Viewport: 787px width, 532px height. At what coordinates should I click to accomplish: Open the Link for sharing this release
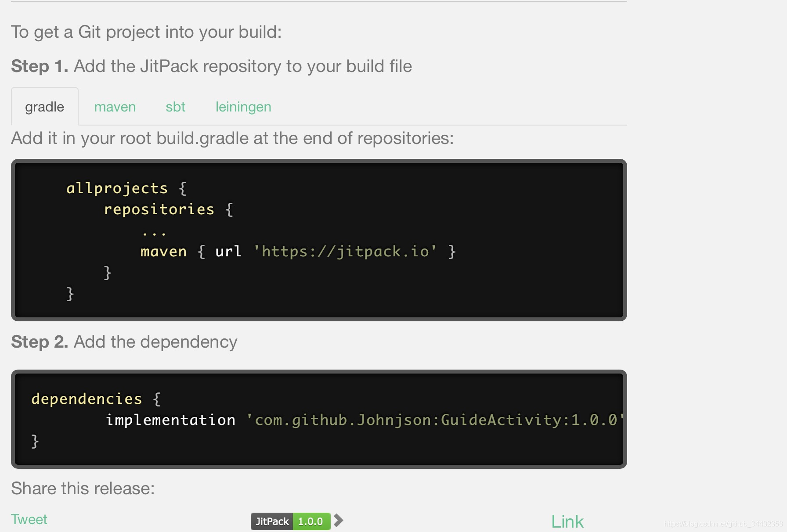[567, 521]
